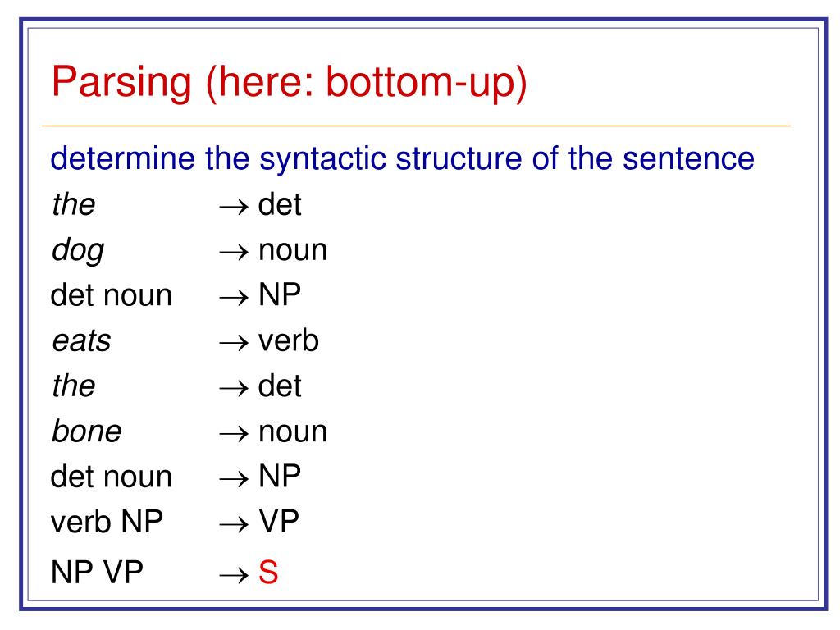The height and width of the screenshot is (630, 840).
Task: Click the first 'det noun' rule text
Action: point(111,295)
